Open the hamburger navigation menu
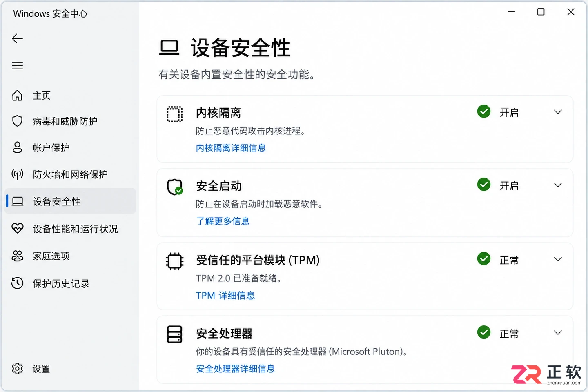The image size is (588, 392). pos(17,66)
